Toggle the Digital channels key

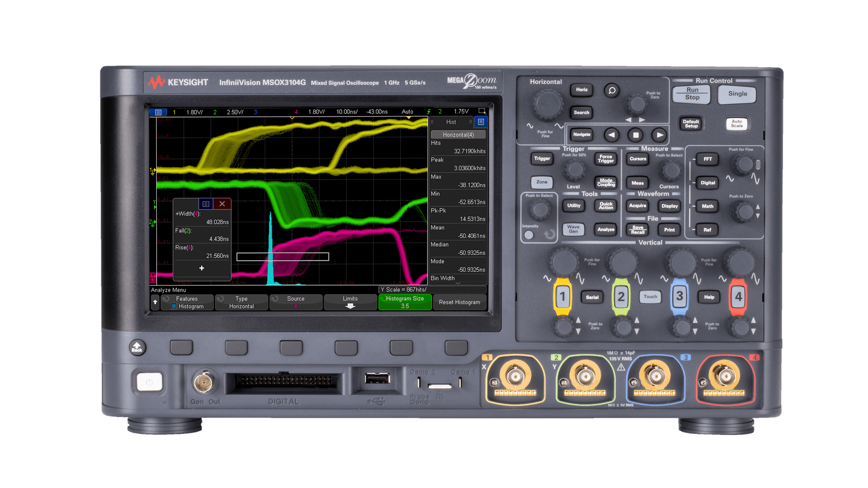pos(707,183)
